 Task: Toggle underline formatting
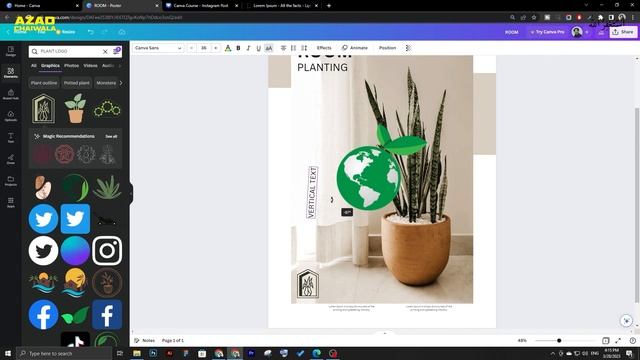258,48
